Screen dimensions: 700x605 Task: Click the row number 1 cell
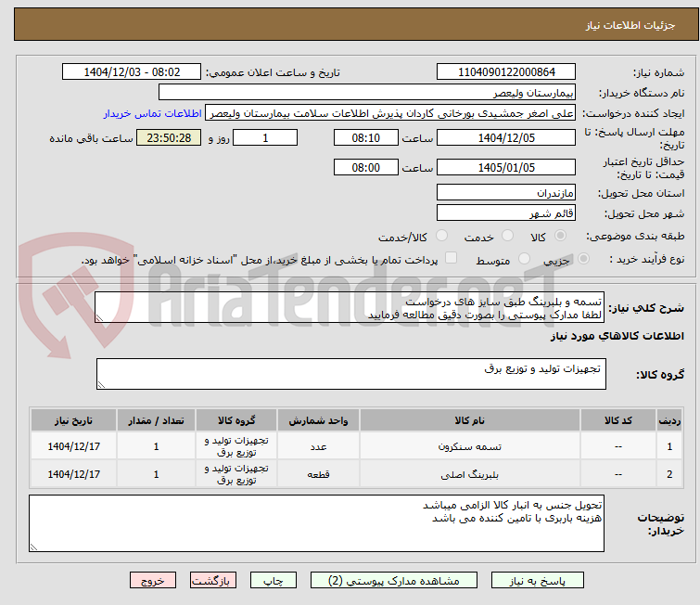(669, 446)
